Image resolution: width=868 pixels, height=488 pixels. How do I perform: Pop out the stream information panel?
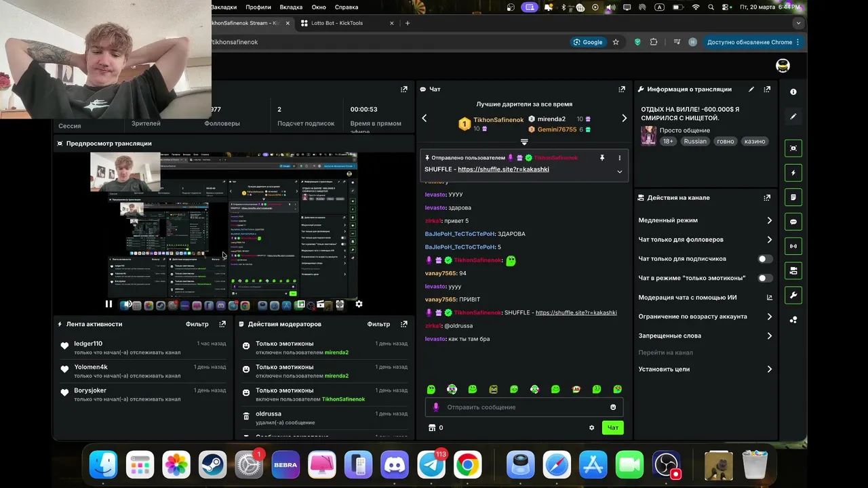[767, 89]
